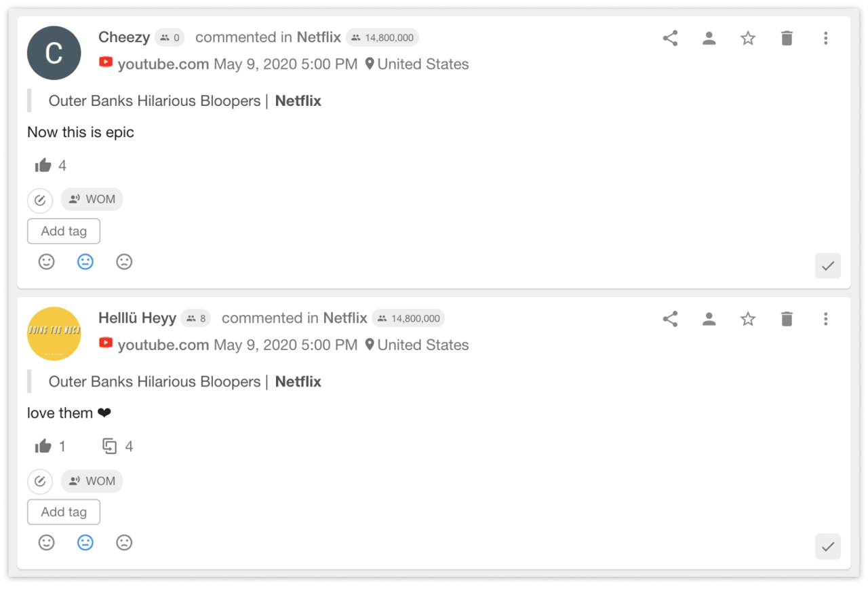Star the Cheezy comment
The height and width of the screenshot is (589, 868).
[x=748, y=39]
